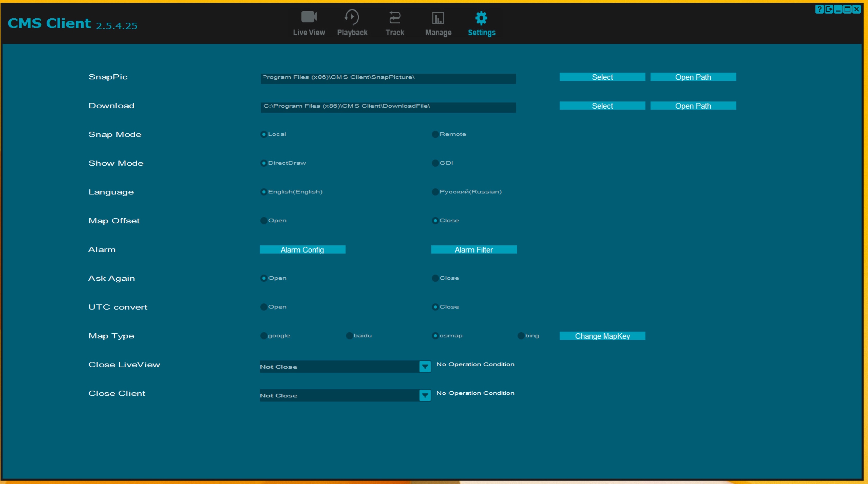
Task: Select the Remote snap mode option
Action: coord(435,134)
